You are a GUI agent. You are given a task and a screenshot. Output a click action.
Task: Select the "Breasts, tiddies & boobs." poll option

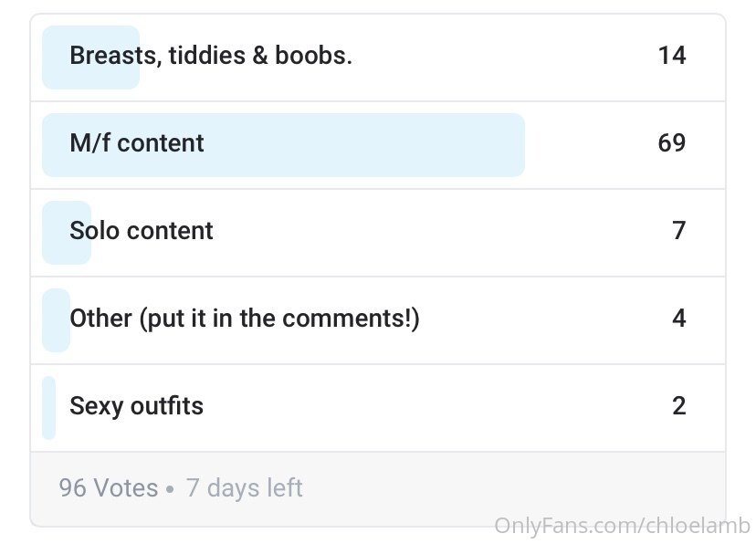(x=378, y=58)
